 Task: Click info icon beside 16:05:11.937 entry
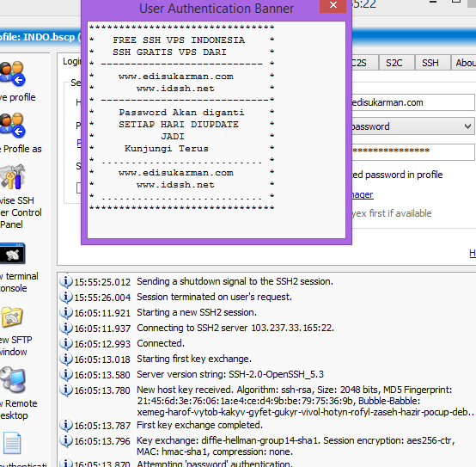point(66,328)
